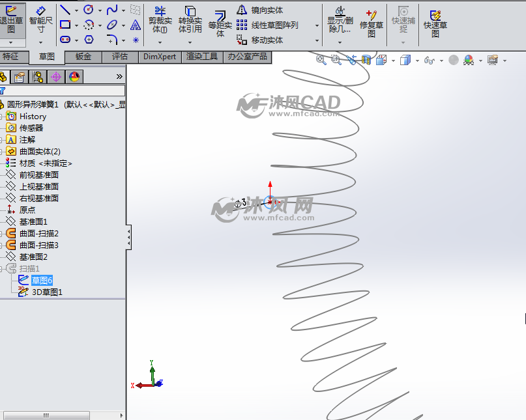Open the 钣金 (Sheet Metal) tab
The height and width of the screenshot is (420, 526).
83,57
